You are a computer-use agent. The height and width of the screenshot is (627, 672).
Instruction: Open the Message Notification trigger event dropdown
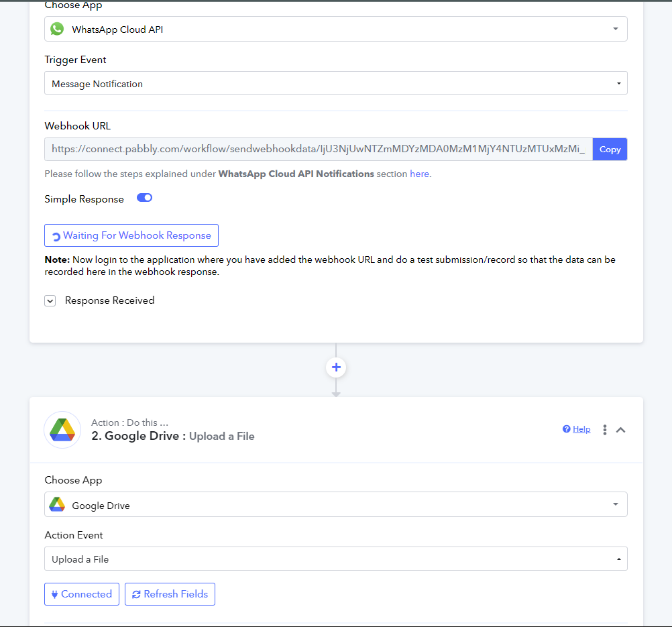pos(335,83)
